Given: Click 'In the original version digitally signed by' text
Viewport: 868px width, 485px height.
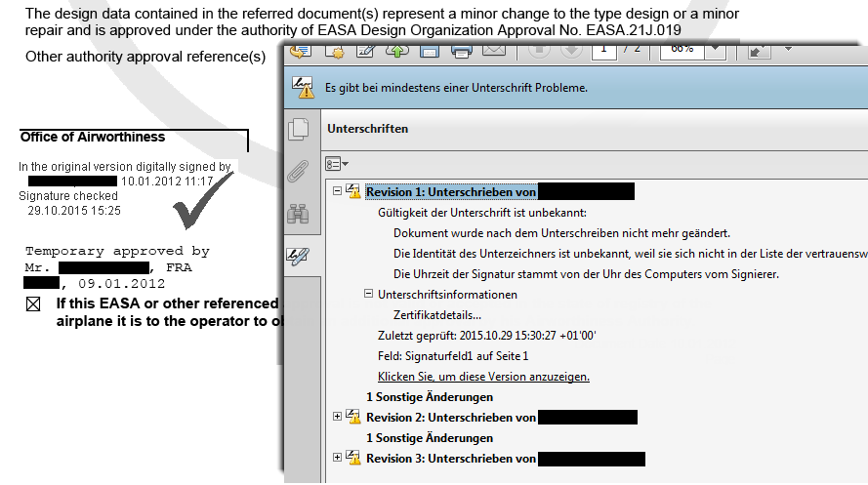Looking at the screenshot, I should click(125, 167).
